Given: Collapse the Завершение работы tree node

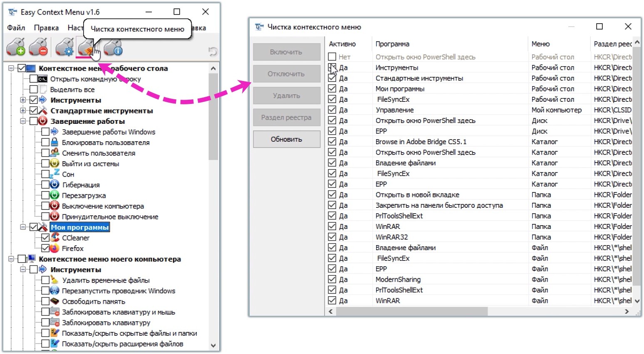Looking at the screenshot, I should [23, 121].
